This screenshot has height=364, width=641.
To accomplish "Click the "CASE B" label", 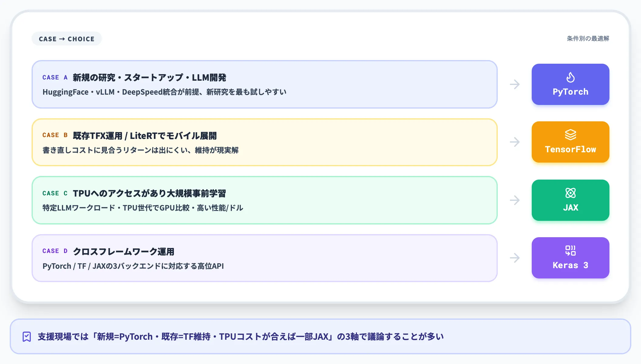I will [55, 135].
